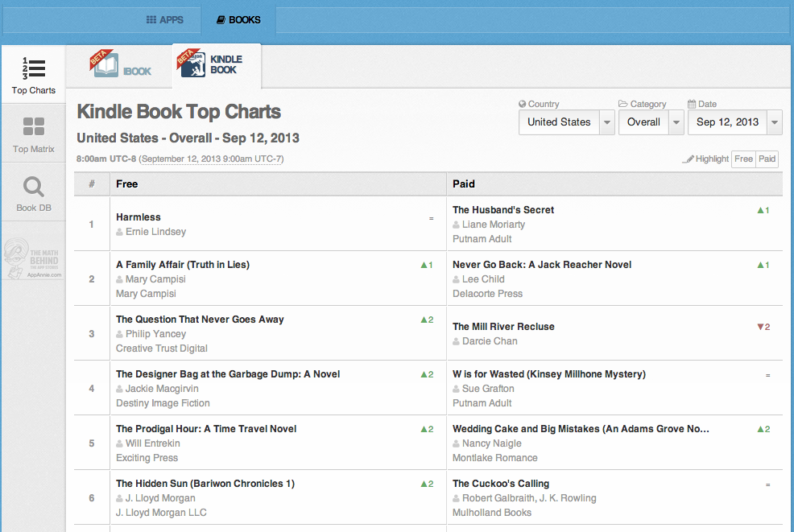This screenshot has width=794, height=532.
Task: Switch to the BOOKS tab
Action: pos(238,20)
